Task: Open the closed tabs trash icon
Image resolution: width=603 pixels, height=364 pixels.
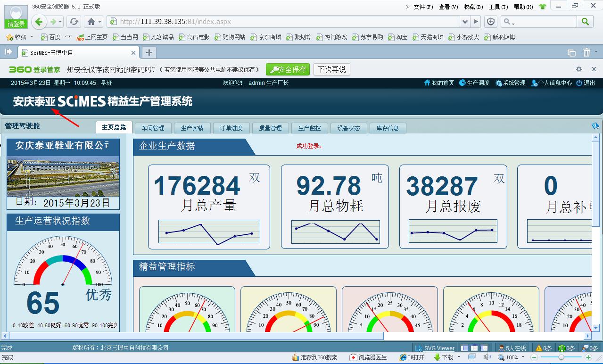Action: coord(586,52)
